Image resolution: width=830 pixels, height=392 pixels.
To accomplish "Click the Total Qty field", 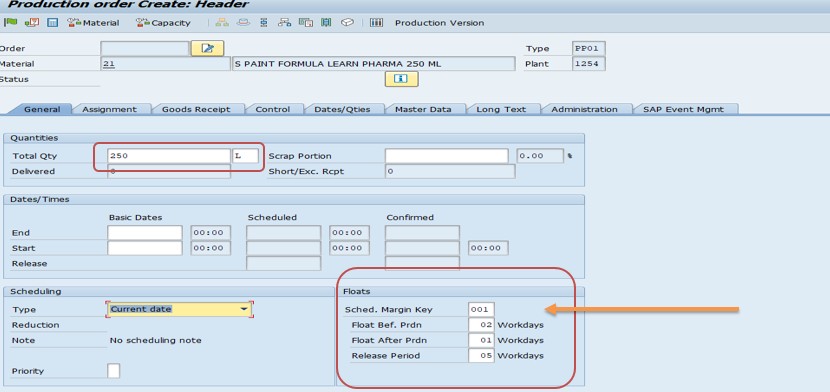I will click(168, 156).
